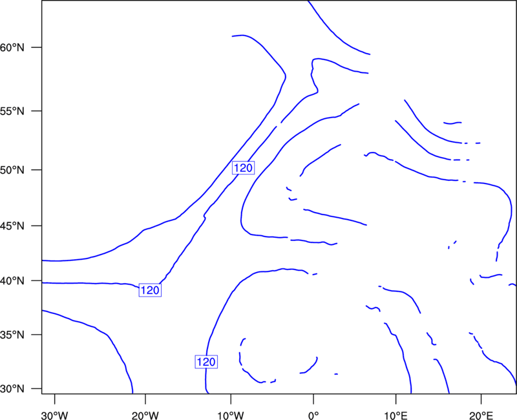Select the 0° longitude label
The width and height of the screenshot is (517, 420).
[313, 415]
